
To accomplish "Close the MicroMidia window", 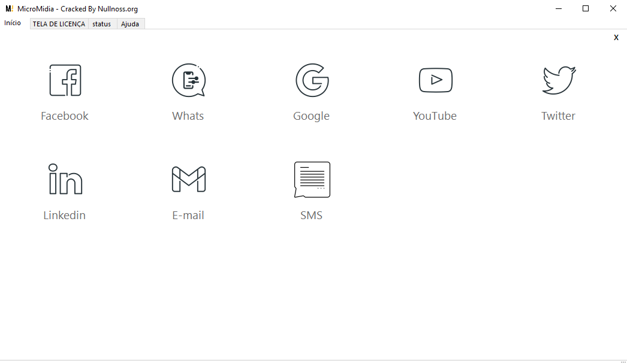I will point(613,8).
